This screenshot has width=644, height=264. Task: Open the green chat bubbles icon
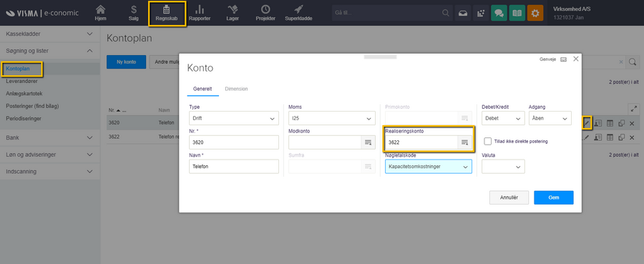click(x=499, y=13)
